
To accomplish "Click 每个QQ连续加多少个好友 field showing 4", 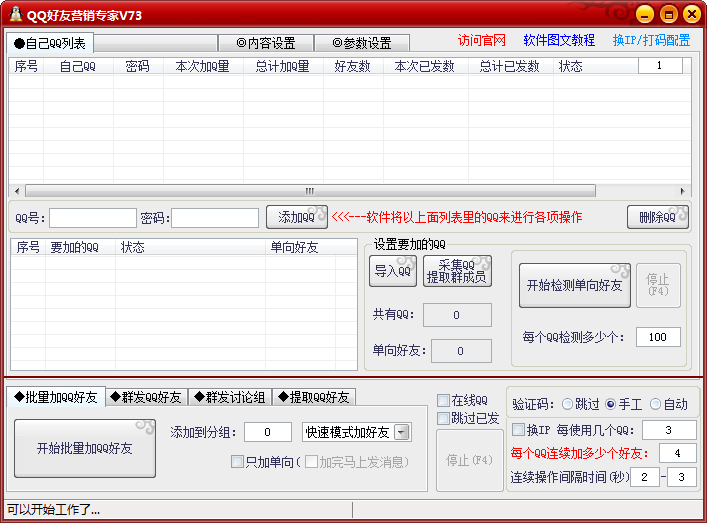I will coord(677,453).
